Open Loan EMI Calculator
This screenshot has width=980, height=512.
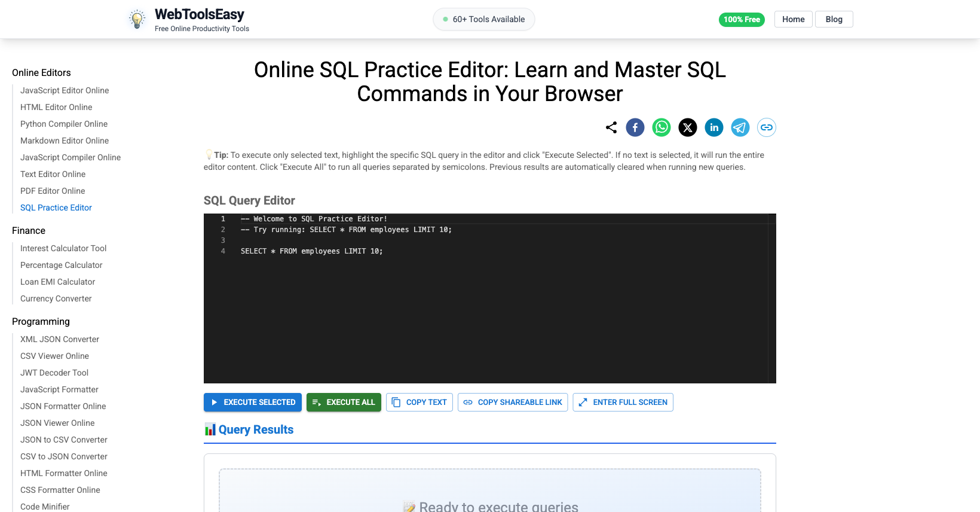click(58, 282)
